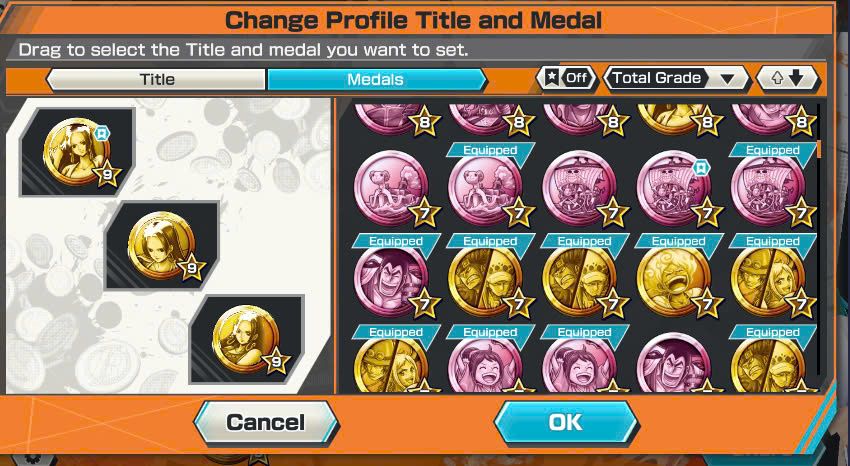Choose the pink ship medal with bookmark badge
Image resolution: width=850 pixels, height=466 pixels.
[673, 189]
